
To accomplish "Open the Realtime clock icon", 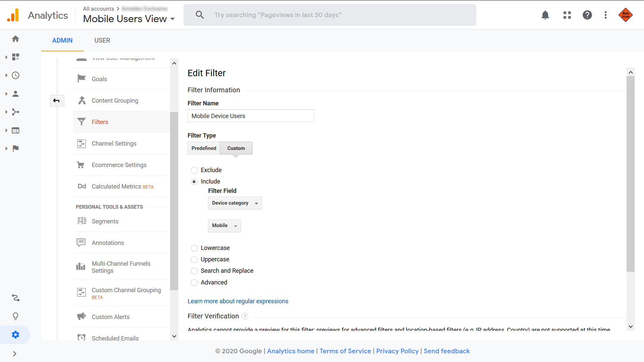I will coord(15,75).
